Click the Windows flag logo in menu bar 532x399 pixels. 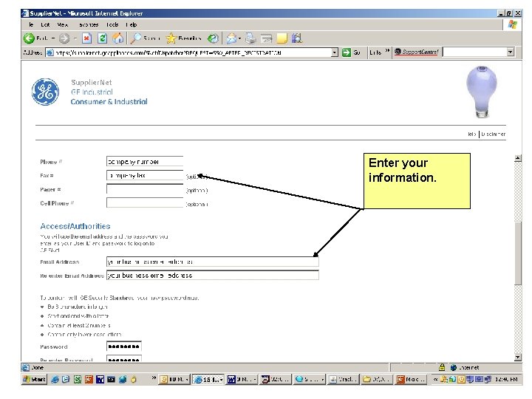pyautogui.click(x=512, y=25)
